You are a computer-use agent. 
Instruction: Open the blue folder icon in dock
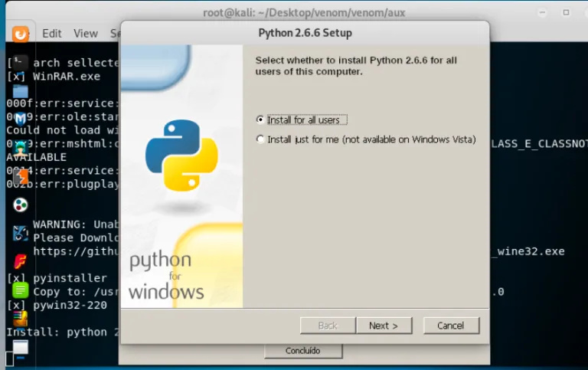(21, 91)
